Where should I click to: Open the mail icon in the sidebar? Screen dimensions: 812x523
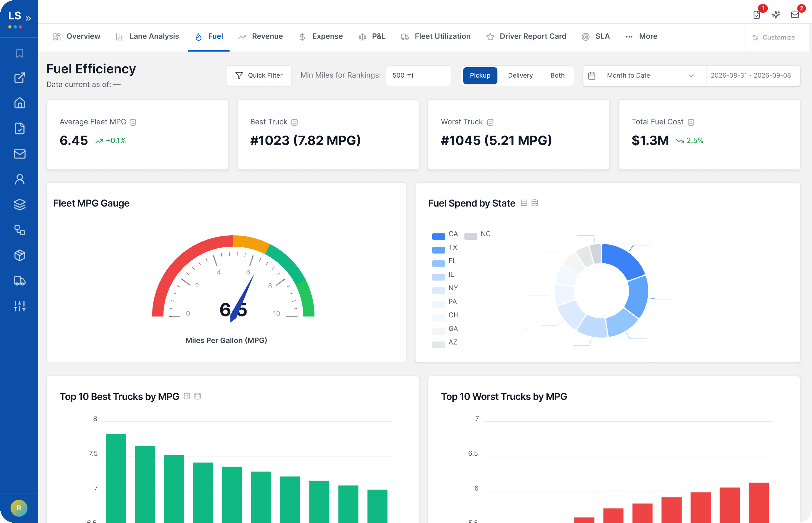(x=20, y=154)
